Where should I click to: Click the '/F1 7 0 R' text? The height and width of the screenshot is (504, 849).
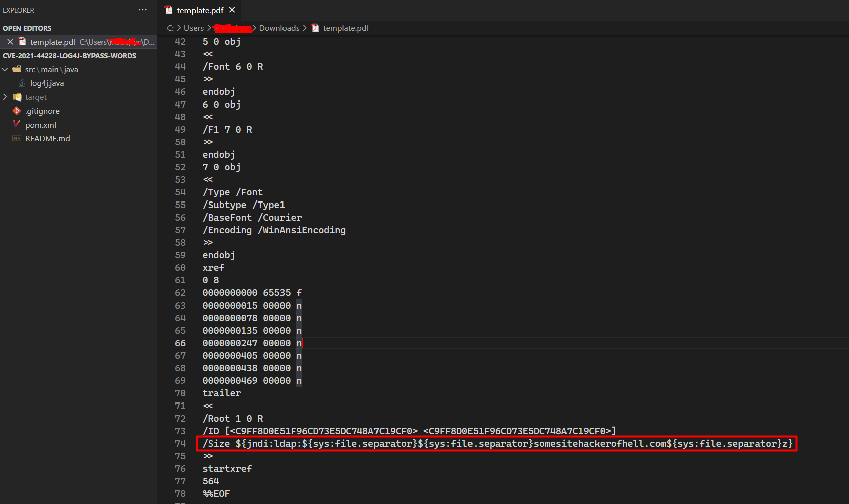(x=227, y=130)
